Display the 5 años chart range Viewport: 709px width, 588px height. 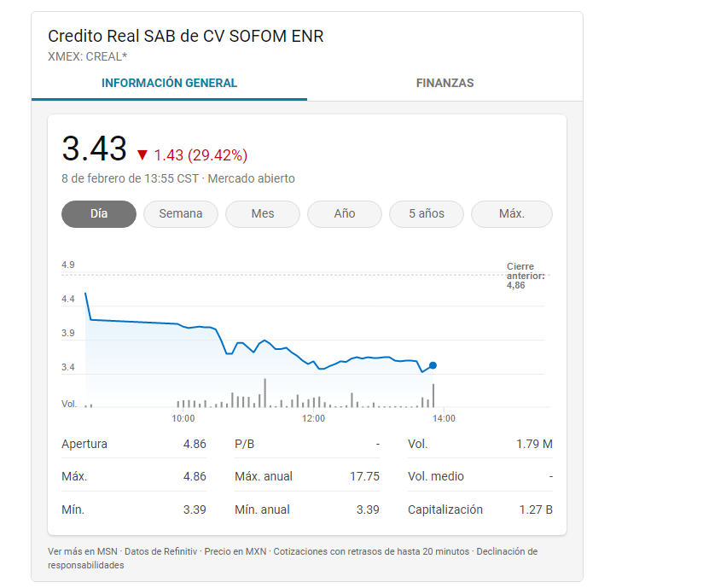pos(426,214)
